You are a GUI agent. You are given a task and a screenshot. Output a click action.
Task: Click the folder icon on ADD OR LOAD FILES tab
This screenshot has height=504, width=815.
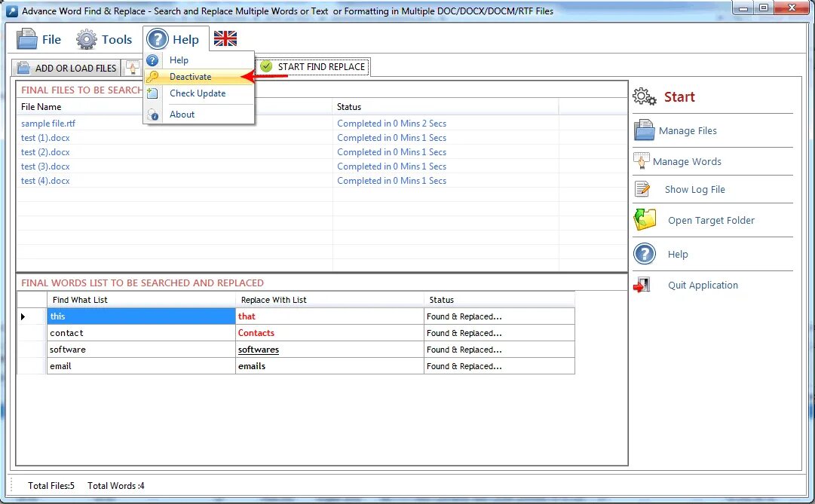coord(23,68)
